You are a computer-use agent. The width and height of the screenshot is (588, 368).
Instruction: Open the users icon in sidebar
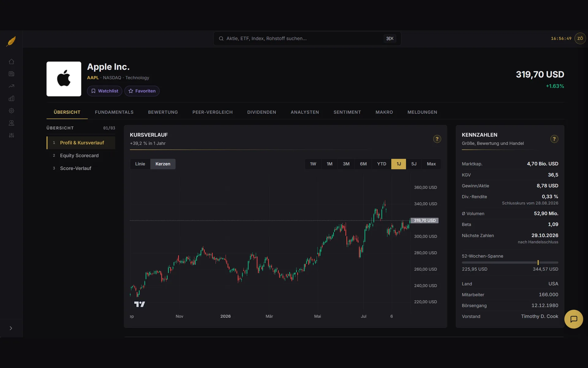(x=11, y=123)
